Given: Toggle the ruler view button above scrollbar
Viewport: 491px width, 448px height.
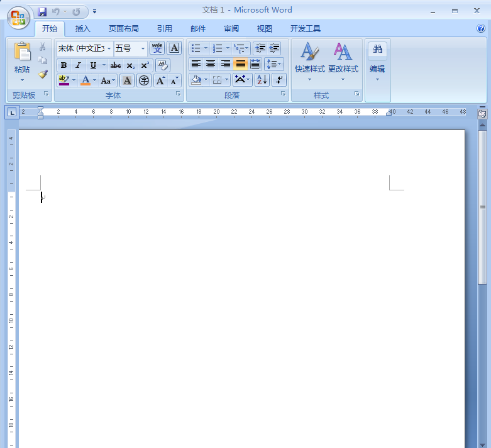Looking at the screenshot, I should [482, 113].
